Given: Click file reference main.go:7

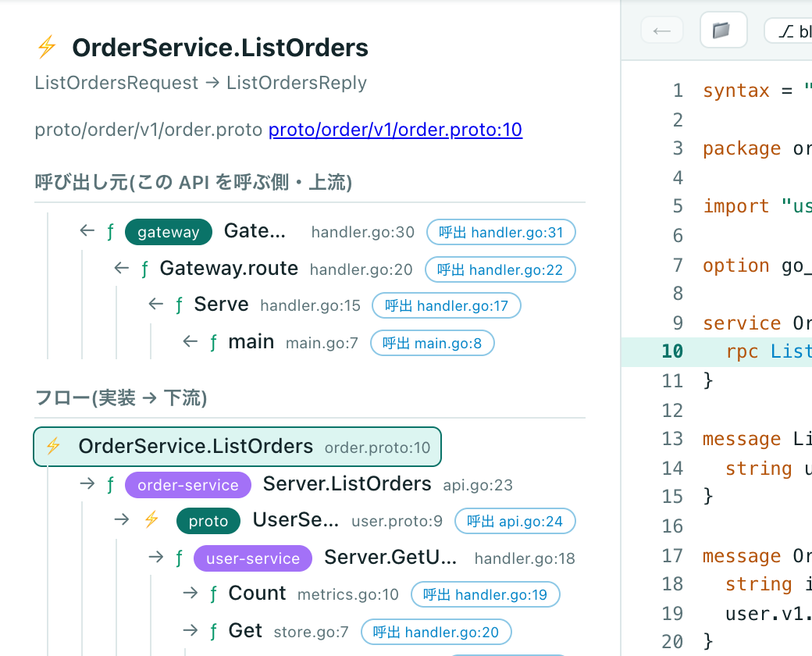Looking at the screenshot, I should [322, 343].
